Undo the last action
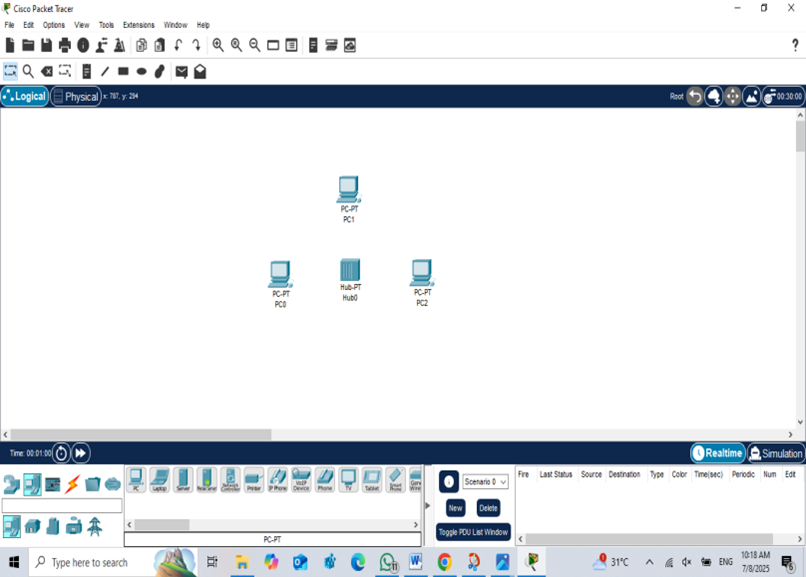Viewport: 806px width, 577px height. pyautogui.click(x=178, y=45)
